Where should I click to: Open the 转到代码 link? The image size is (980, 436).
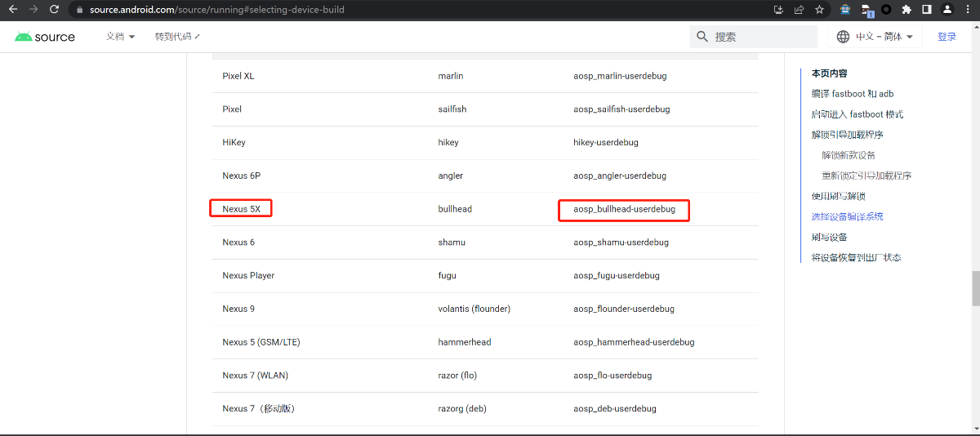(177, 37)
